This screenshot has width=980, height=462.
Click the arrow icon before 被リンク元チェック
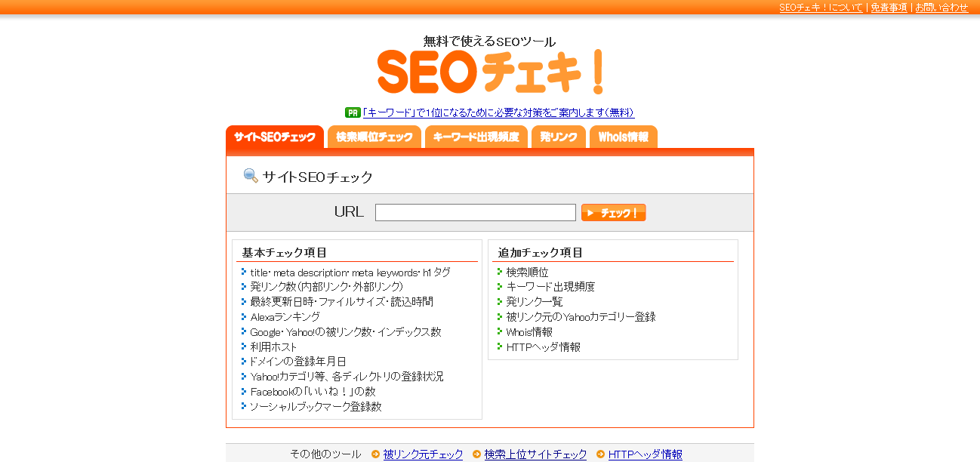pyautogui.click(x=376, y=454)
